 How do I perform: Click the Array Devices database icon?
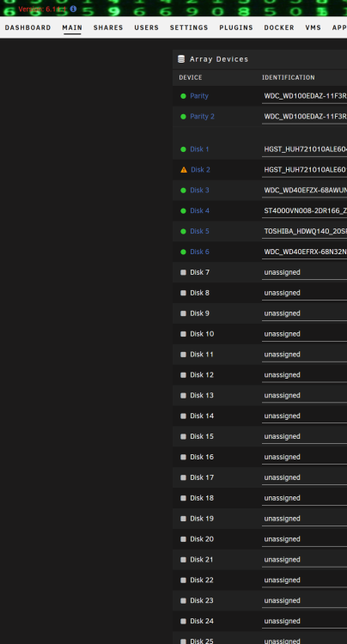point(181,59)
